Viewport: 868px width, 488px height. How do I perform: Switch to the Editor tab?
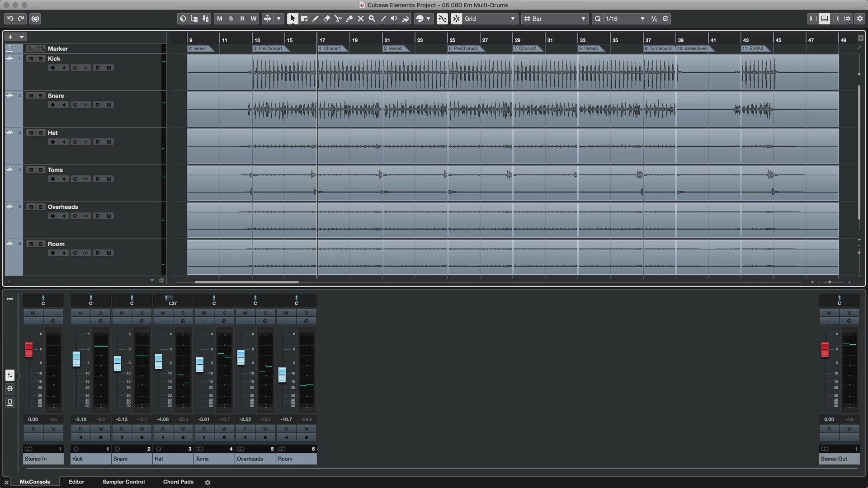[x=76, y=482]
